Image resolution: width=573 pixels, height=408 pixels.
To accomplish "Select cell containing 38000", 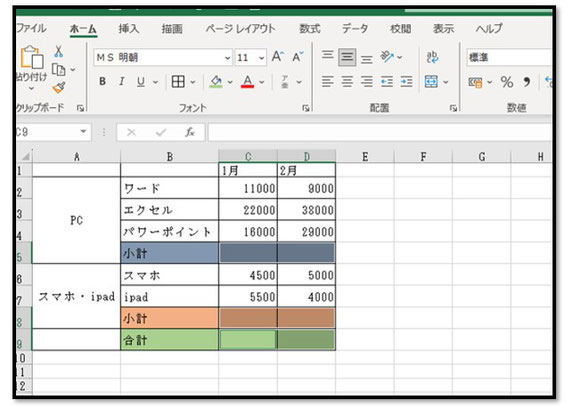I will click(306, 210).
